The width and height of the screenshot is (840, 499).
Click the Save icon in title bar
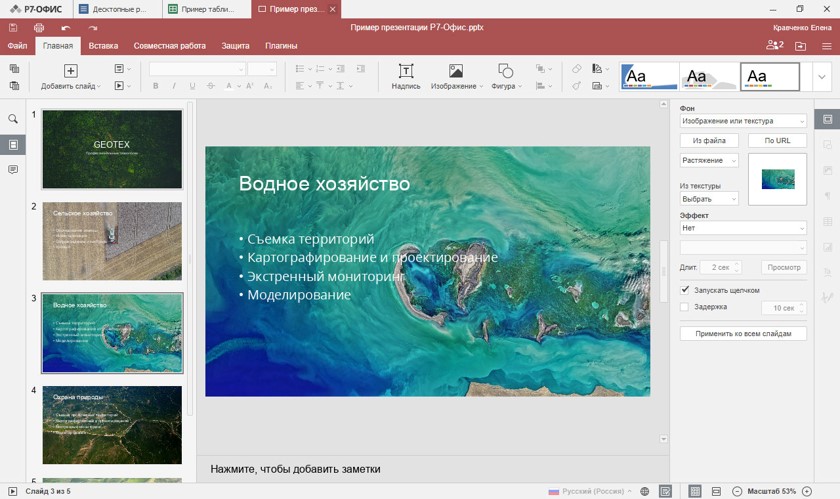tap(13, 27)
